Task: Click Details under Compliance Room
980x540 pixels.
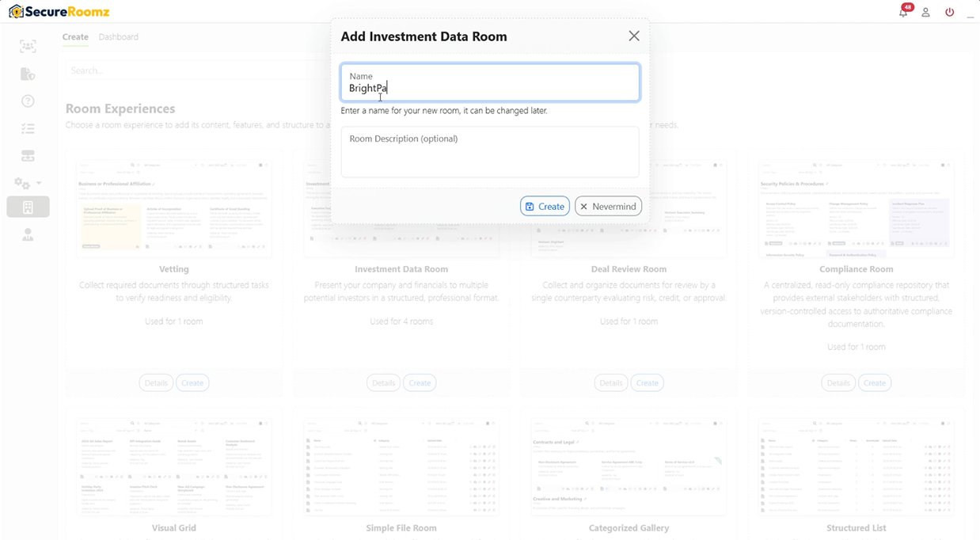Action: tap(838, 382)
